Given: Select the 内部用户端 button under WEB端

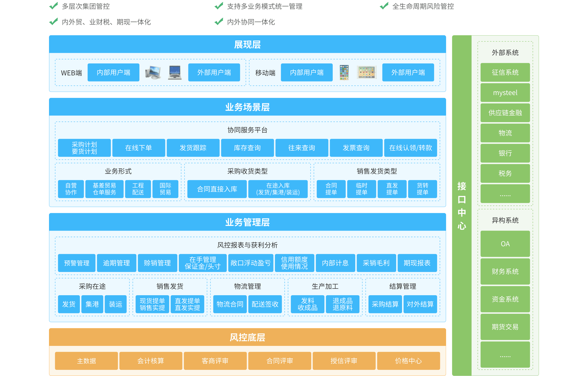Looking at the screenshot, I should [113, 72].
